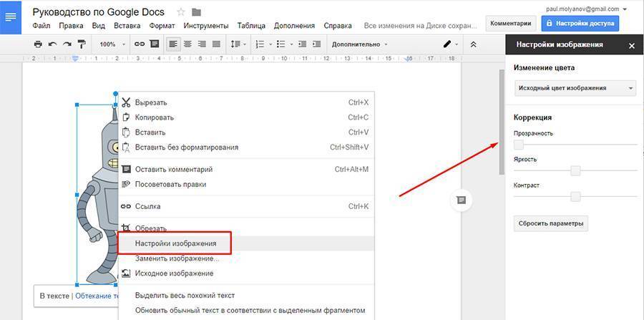Click the insert link toolbar icon
Screen dimensions: 644x320
tap(140, 44)
